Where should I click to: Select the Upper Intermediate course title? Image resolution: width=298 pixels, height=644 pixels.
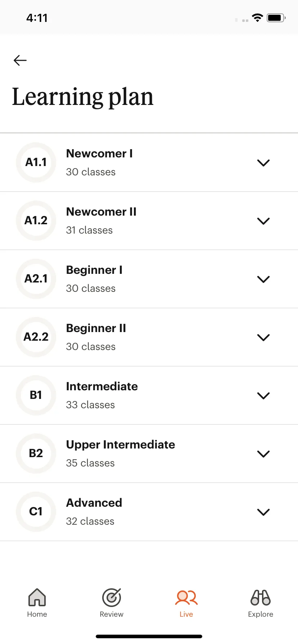[121, 445]
